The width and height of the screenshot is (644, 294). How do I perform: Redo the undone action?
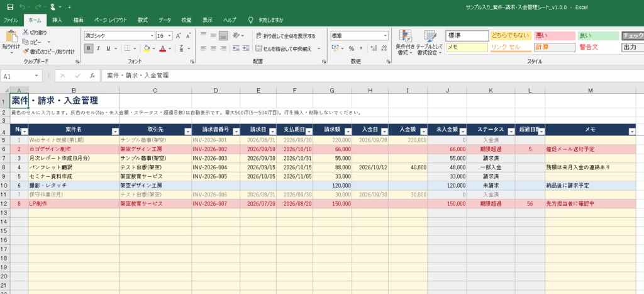[x=38, y=7]
